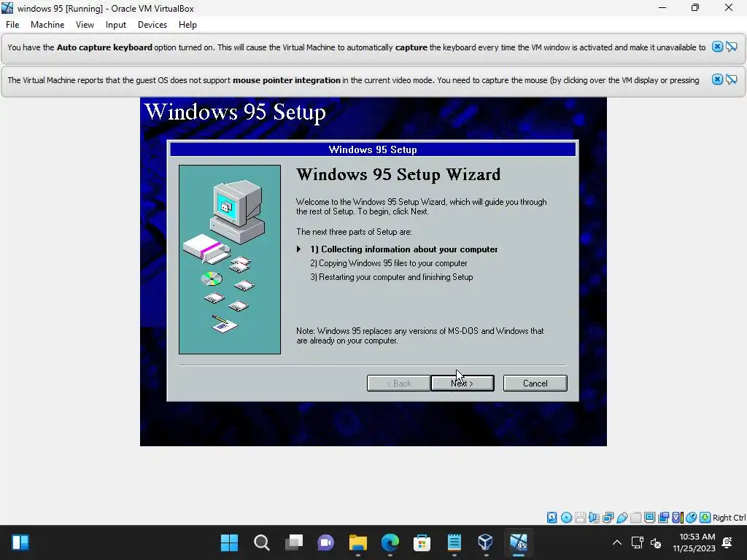The height and width of the screenshot is (560, 747).
Task: Open the Machine menu
Action: pyautogui.click(x=47, y=25)
